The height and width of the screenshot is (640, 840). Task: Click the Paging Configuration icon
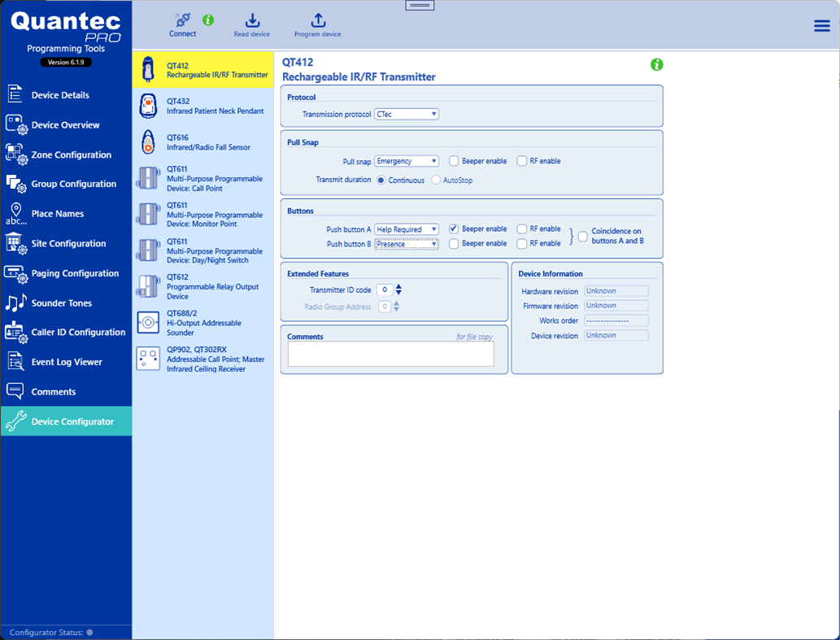(16, 274)
